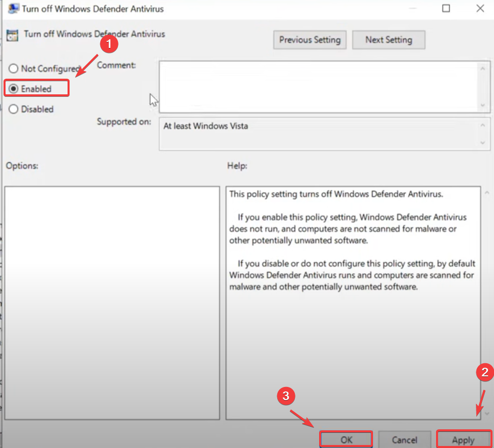494x448 pixels.
Task: Go to Previous Setting
Action: pos(310,40)
